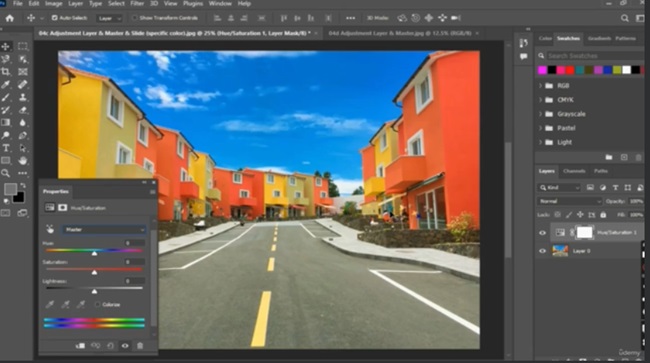650x363 pixels.
Task: Select the Horizontal Type tool
Action: [6, 148]
